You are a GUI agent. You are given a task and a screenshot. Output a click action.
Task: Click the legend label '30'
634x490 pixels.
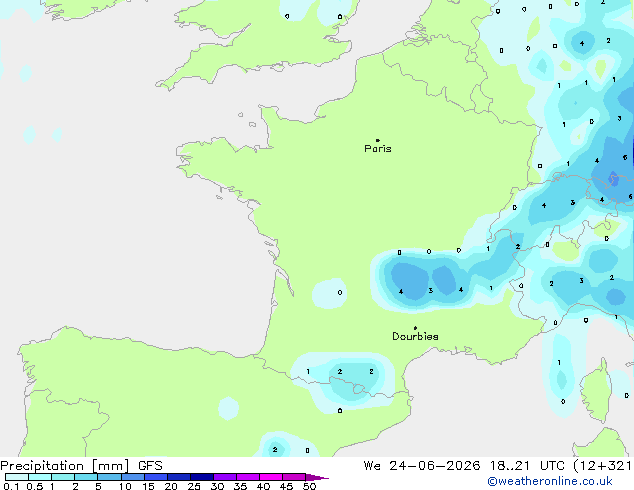(217, 486)
